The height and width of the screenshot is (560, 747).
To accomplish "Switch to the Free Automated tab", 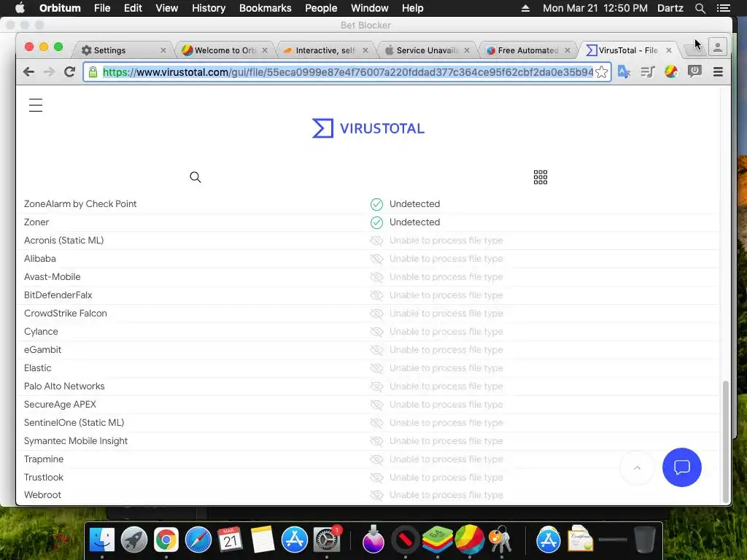I will 527,50.
